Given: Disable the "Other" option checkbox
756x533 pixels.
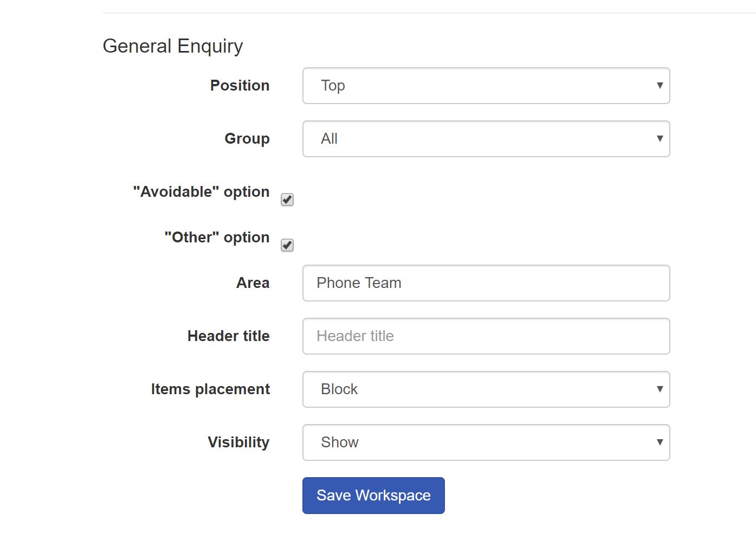Looking at the screenshot, I should click(287, 245).
